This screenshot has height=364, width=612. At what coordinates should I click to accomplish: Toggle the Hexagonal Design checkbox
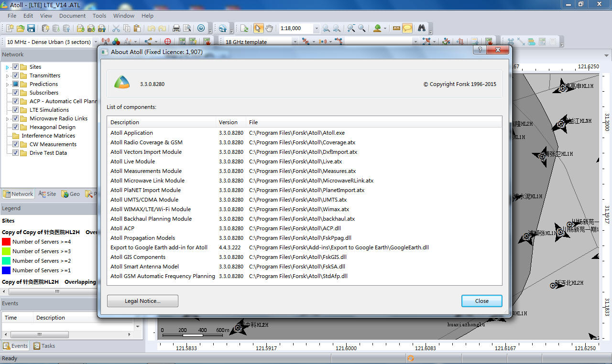[15, 127]
